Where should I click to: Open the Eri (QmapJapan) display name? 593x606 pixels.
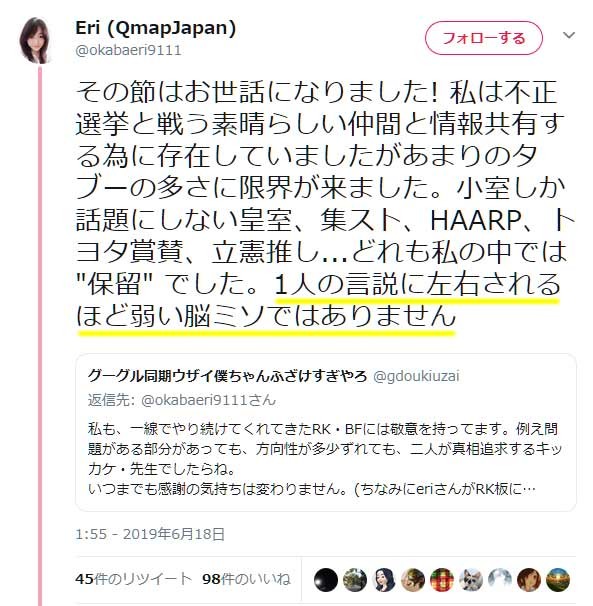155,28
